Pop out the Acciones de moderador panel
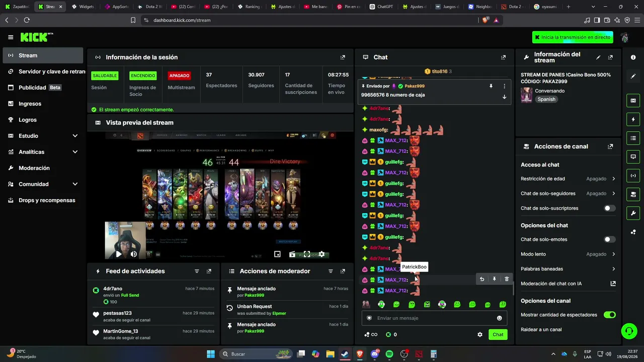 tap(343, 271)
